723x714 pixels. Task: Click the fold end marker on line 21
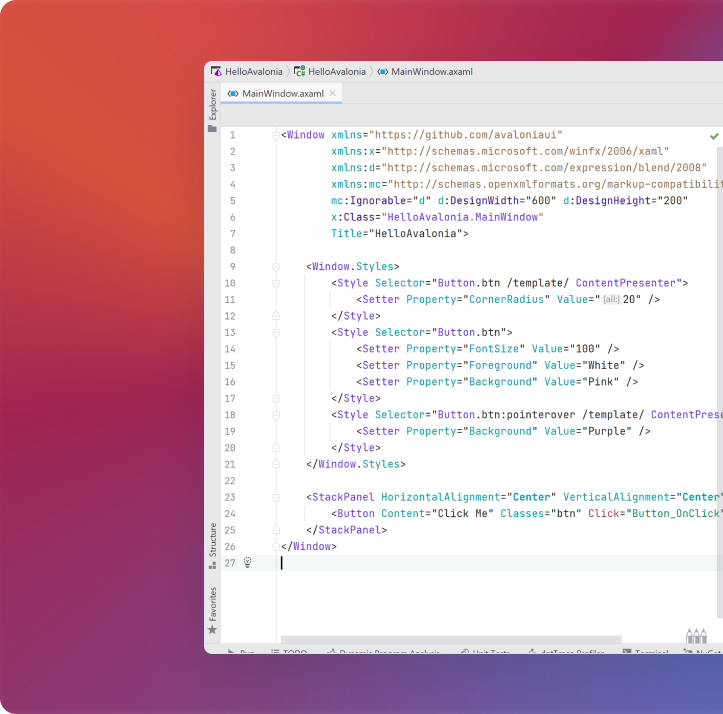pyautogui.click(x=276, y=464)
